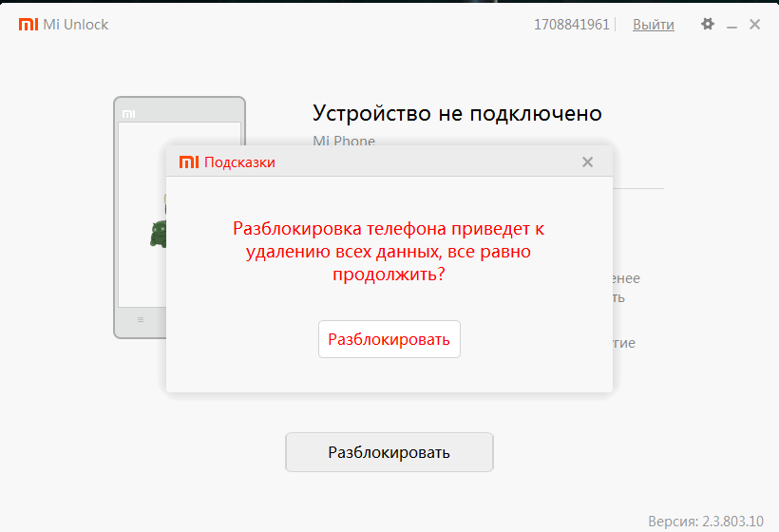779x532 pixels.
Task: Close the Mi Unlock main window
Action: click(754, 25)
